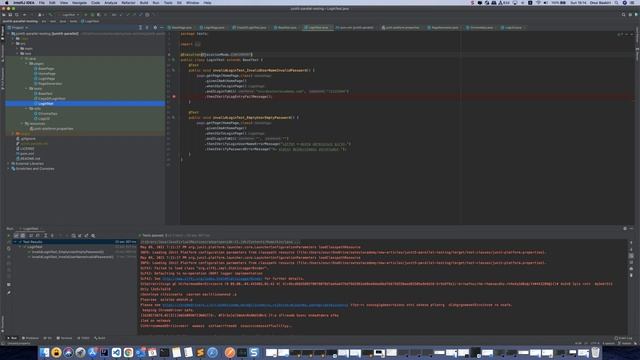Open the Structure tool window stripe
This screenshot has width=640, height=360.
2,53
